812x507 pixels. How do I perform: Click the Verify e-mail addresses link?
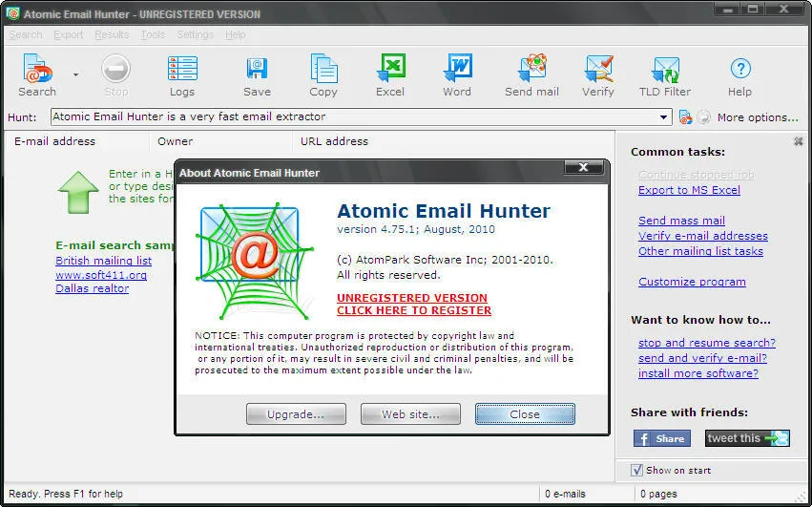click(702, 236)
